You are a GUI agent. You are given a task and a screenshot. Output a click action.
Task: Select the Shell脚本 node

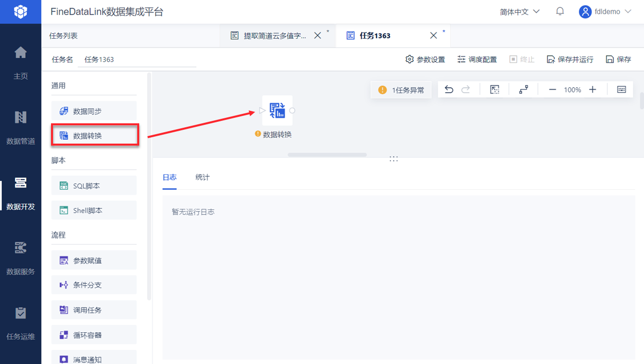coord(94,210)
